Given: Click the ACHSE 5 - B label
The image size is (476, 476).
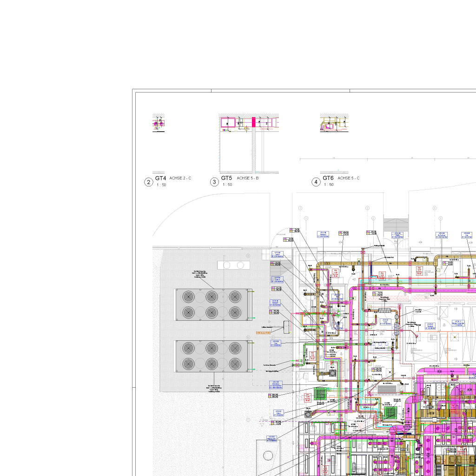Looking at the screenshot, I should [x=248, y=178].
